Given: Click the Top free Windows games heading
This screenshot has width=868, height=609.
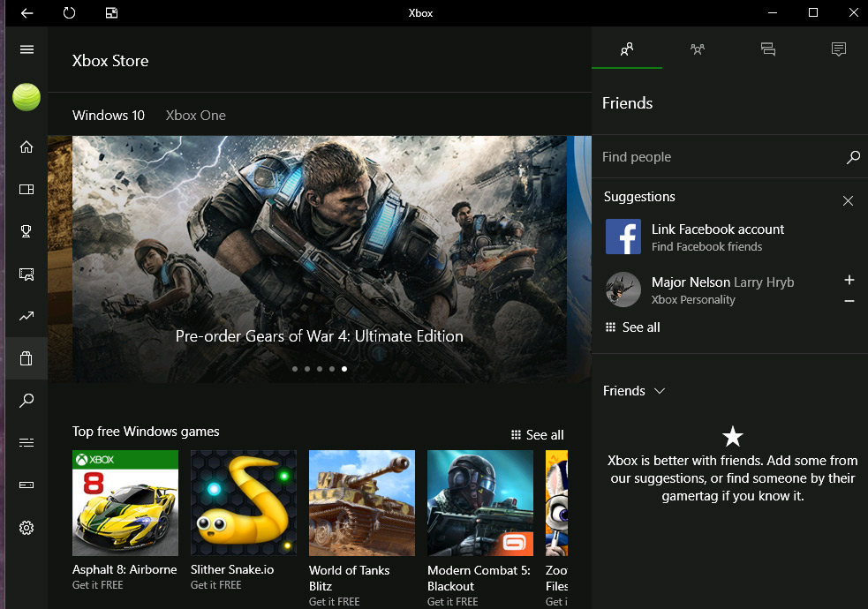Looking at the screenshot, I should [146, 432].
